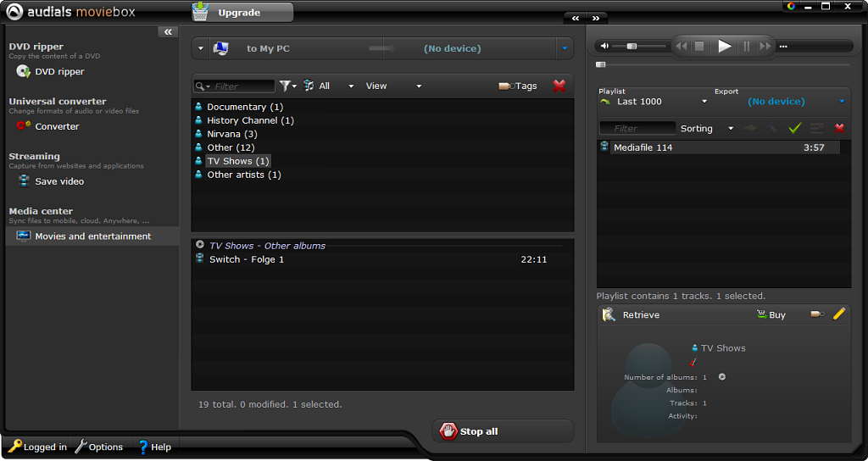Open the View dropdown menu
The height and width of the screenshot is (461, 868).
[x=393, y=86]
